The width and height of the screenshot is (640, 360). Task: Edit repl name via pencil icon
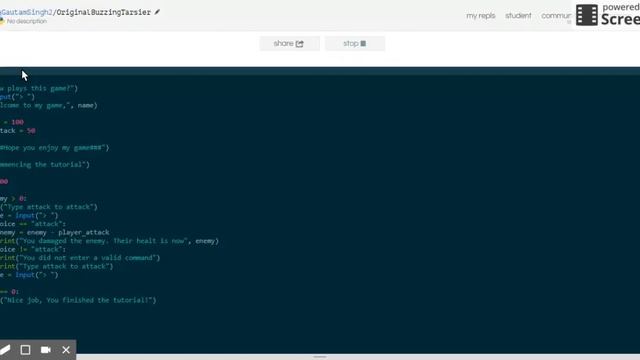(x=157, y=12)
